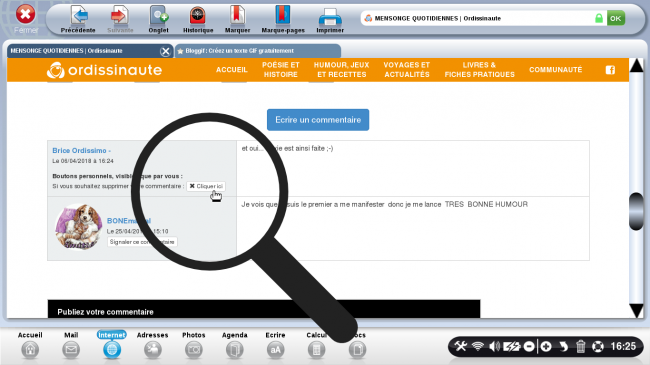Open the VOYAGES ET ACTUALITÉS menu

(407, 70)
